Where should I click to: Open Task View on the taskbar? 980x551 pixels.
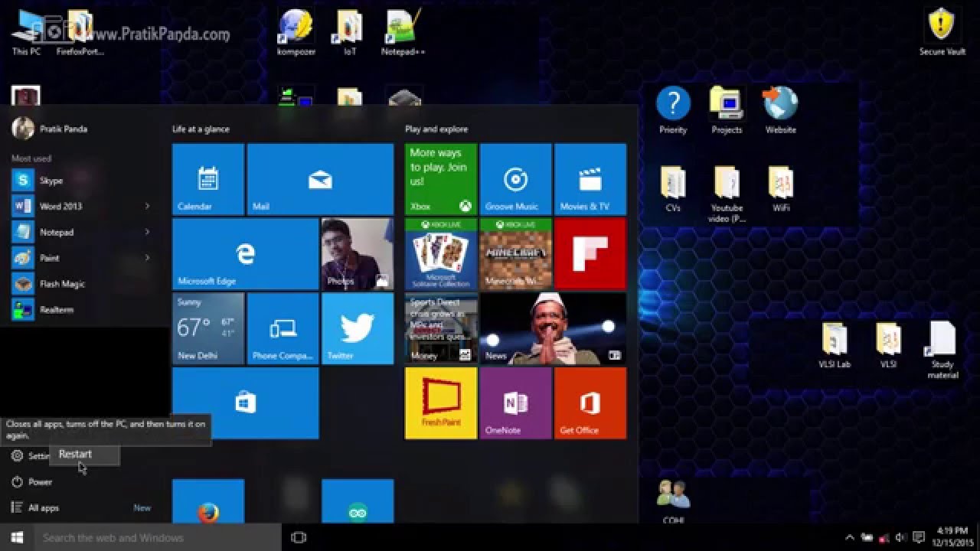pyautogui.click(x=299, y=538)
